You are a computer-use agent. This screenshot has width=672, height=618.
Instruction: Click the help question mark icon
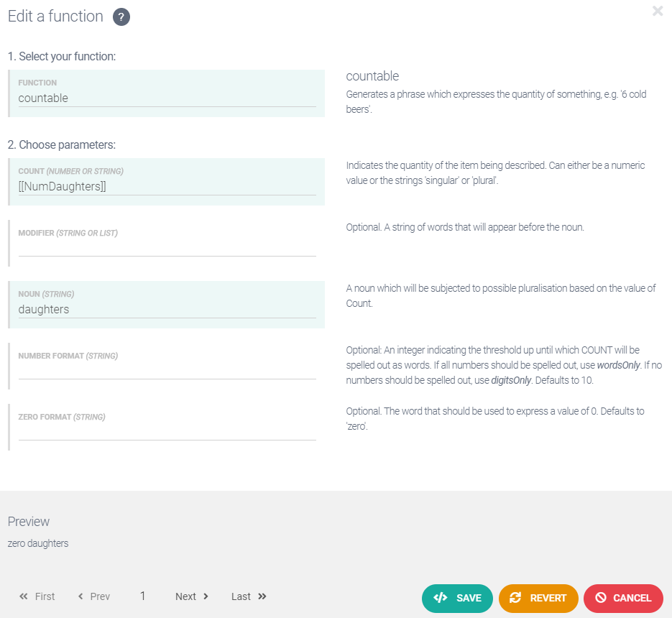(x=121, y=17)
